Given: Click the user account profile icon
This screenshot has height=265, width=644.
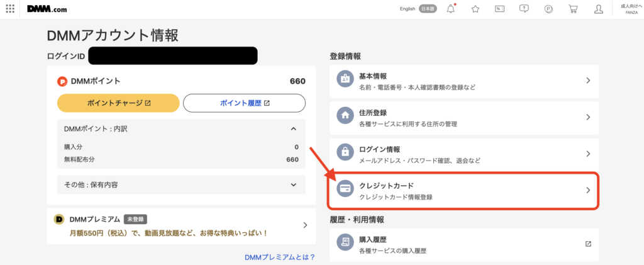Looking at the screenshot, I should coord(599,9).
